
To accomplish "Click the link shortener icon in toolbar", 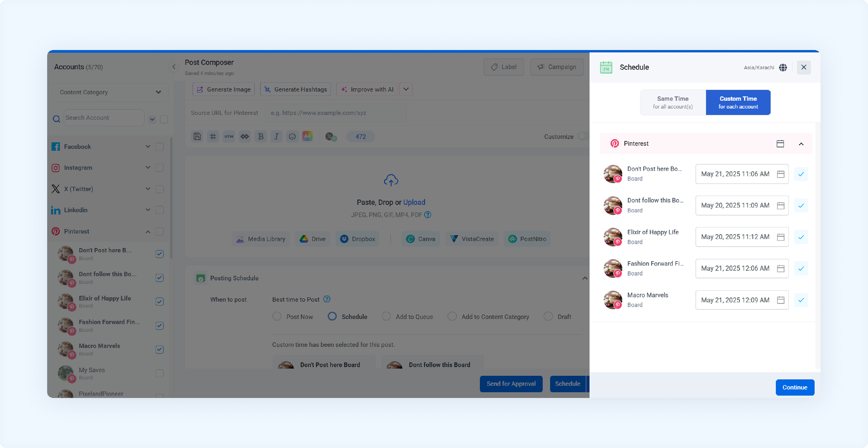I will [x=244, y=137].
